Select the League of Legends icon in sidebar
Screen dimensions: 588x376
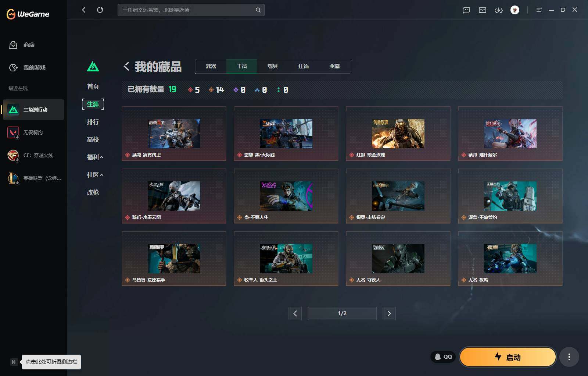click(x=14, y=178)
